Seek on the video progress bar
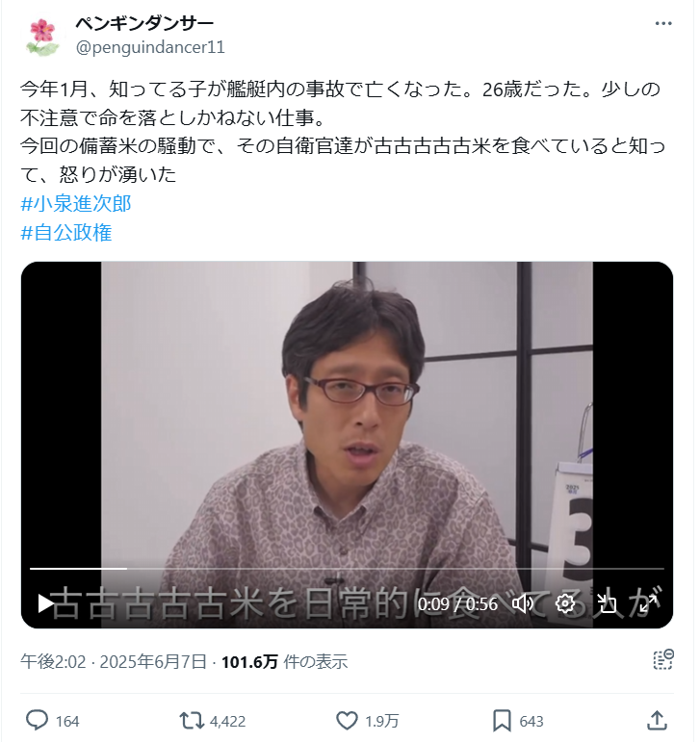 coord(347,569)
